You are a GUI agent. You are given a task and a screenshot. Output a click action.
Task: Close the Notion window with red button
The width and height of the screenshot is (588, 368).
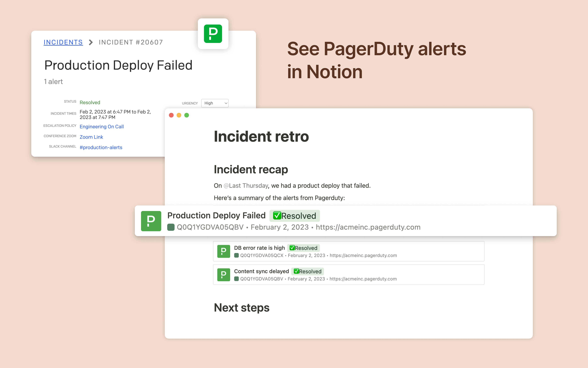tap(171, 115)
